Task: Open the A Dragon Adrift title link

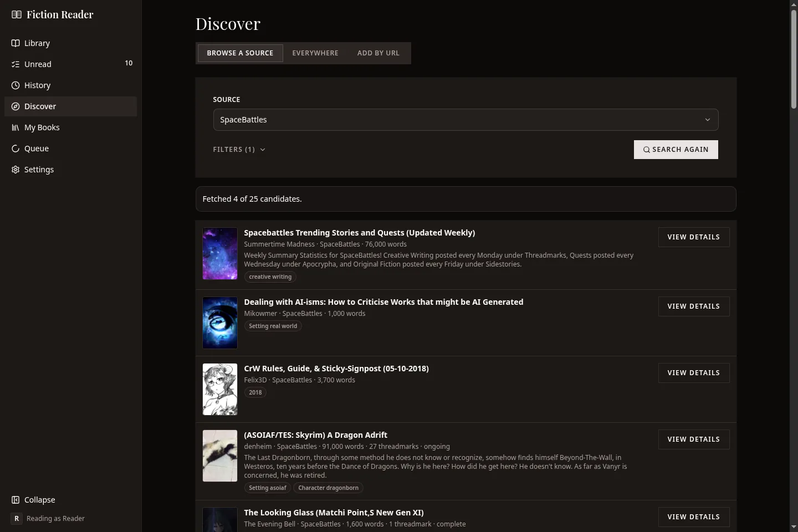Action: point(316,435)
